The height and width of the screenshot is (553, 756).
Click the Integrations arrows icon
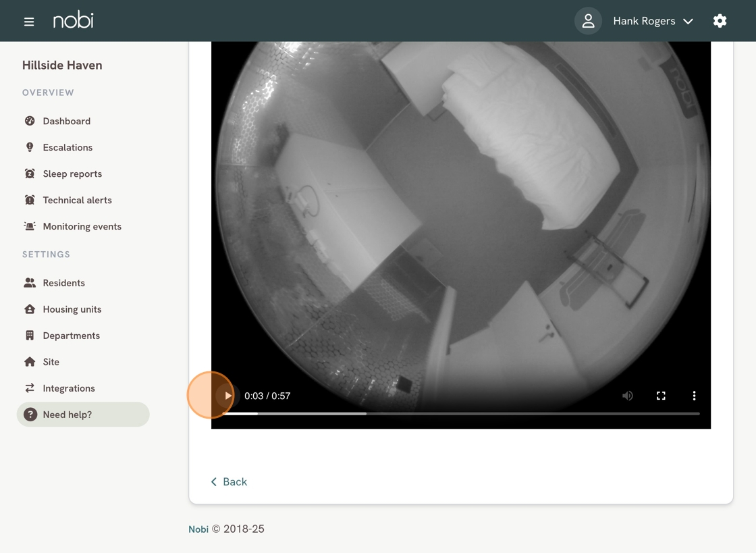30,388
